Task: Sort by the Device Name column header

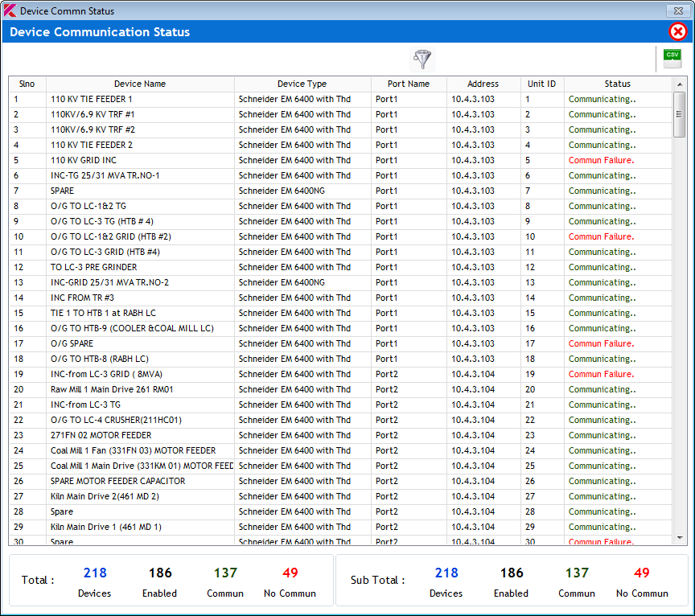Action: pos(140,84)
